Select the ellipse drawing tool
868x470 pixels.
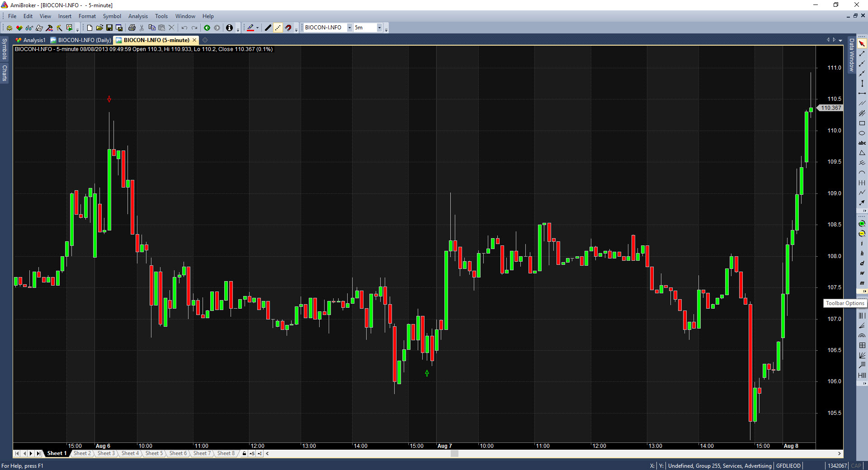pyautogui.click(x=862, y=133)
